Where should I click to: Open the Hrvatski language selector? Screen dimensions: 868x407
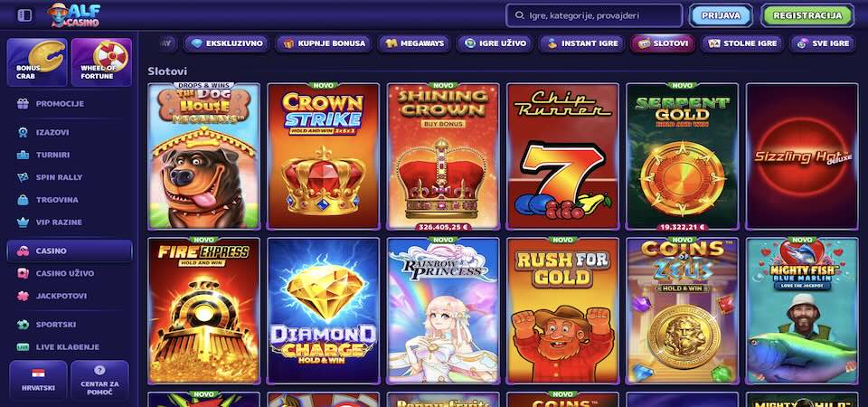[x=38, y=380]
